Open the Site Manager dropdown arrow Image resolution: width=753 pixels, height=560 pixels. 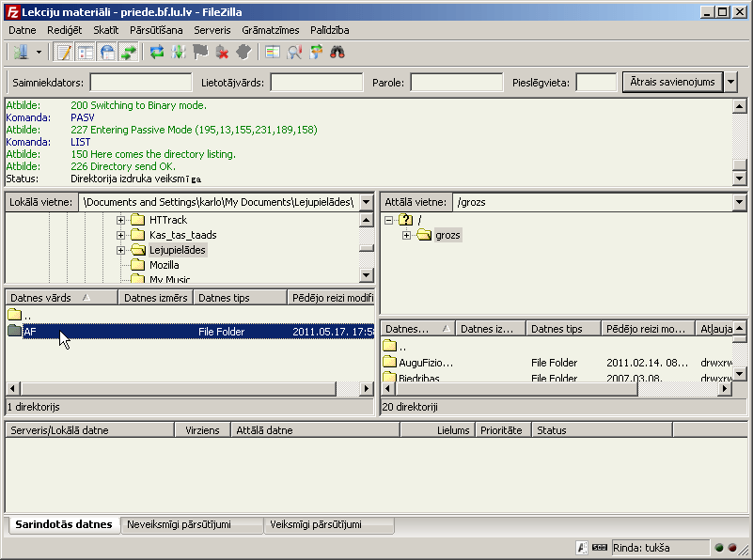pyautogui.click(x=39, y=52)
